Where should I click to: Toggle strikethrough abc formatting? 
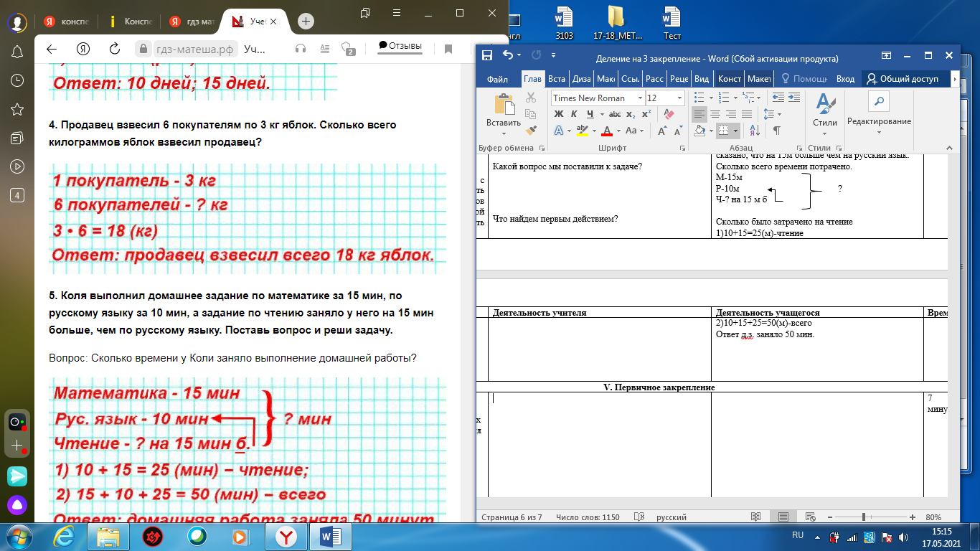[615, 114]
